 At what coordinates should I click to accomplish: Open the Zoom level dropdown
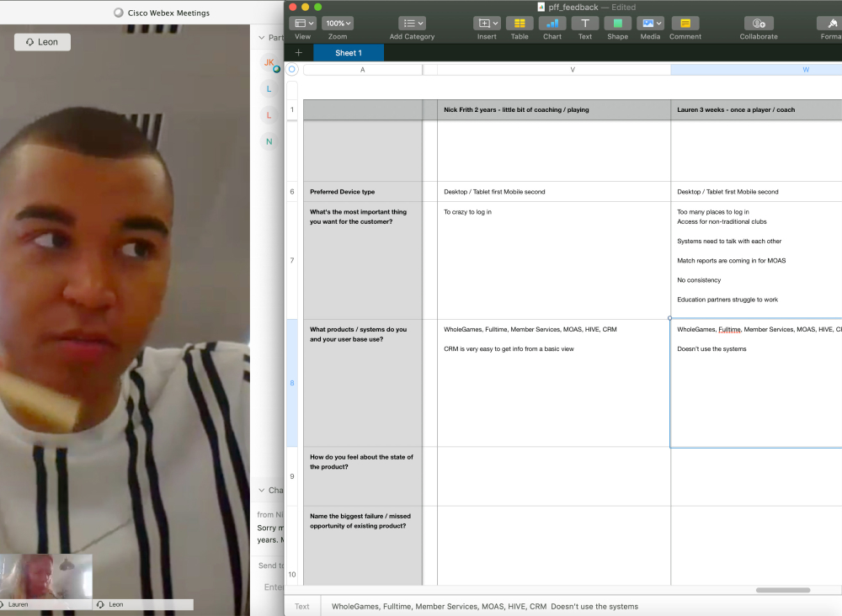tap(337, 23)
